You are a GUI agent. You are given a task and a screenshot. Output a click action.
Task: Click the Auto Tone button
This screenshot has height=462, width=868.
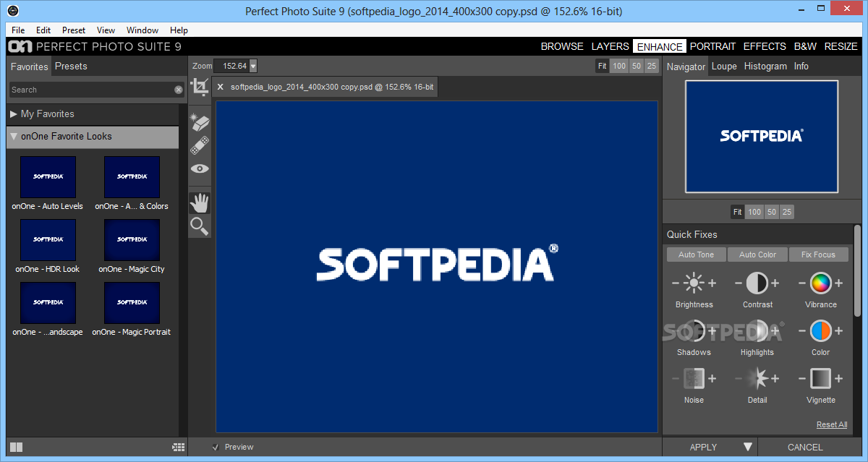[x=696, y=254]
